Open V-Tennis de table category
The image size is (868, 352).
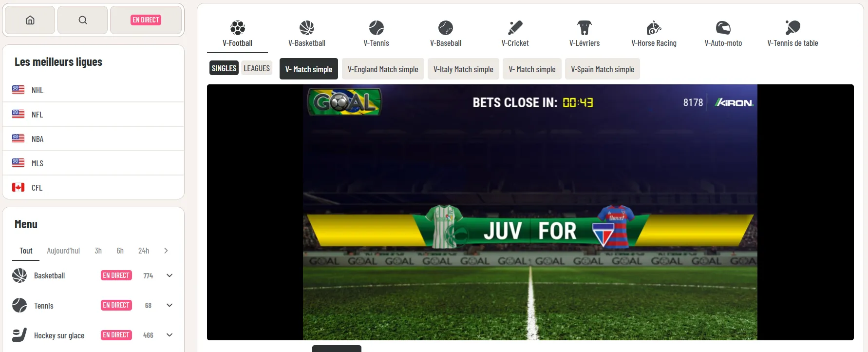point(793,34)
